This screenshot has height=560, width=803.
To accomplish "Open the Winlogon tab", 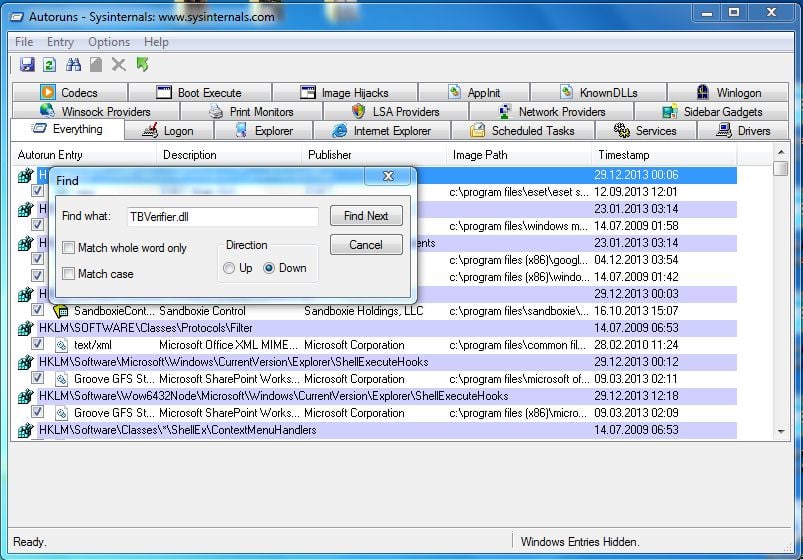I will (728, 92).
